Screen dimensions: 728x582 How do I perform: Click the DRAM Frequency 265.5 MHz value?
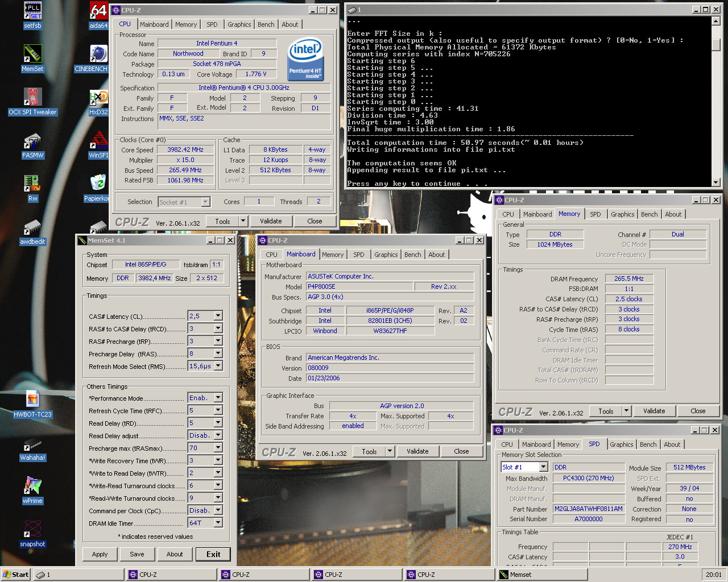click(x=629, y=278)
